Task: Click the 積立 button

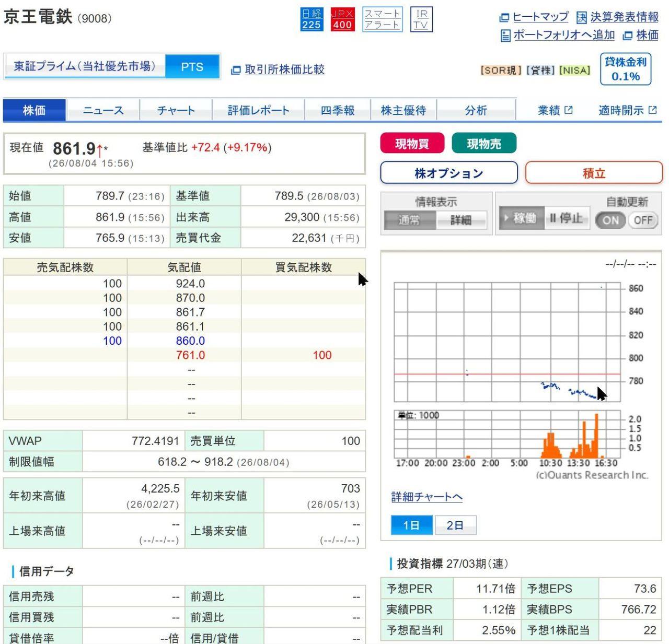Action: pos(594,173)
